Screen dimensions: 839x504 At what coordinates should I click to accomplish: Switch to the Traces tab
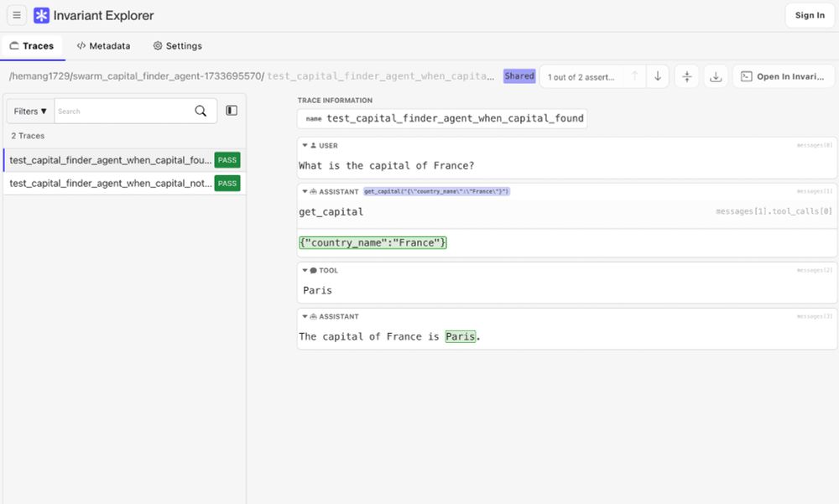coord(32,46)
